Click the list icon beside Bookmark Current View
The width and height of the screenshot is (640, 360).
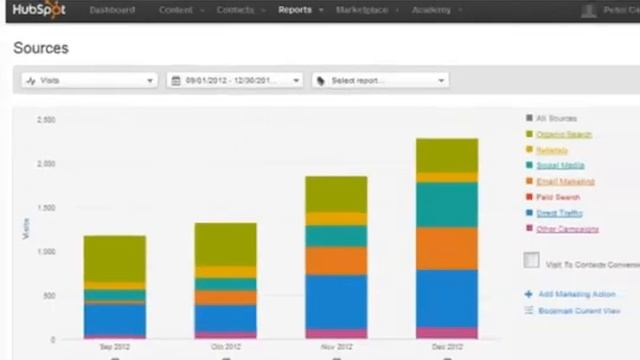(529, 310)
